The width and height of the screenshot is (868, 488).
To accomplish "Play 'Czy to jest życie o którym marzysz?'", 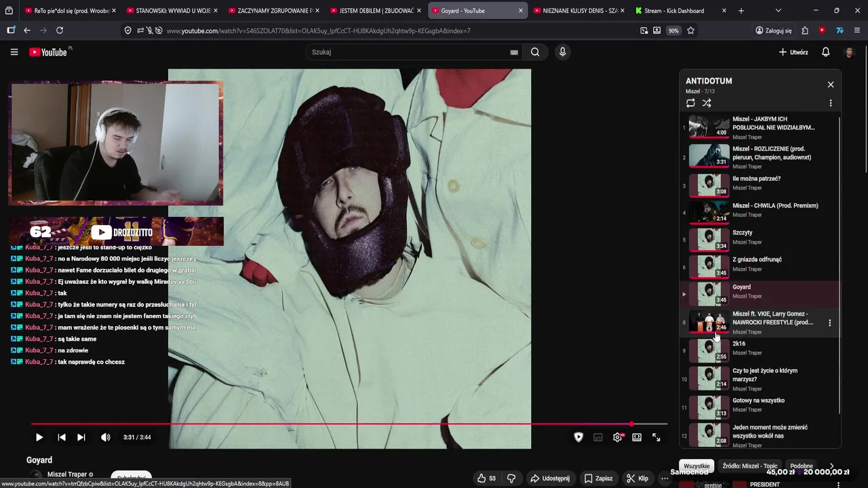I will (760, 379).
